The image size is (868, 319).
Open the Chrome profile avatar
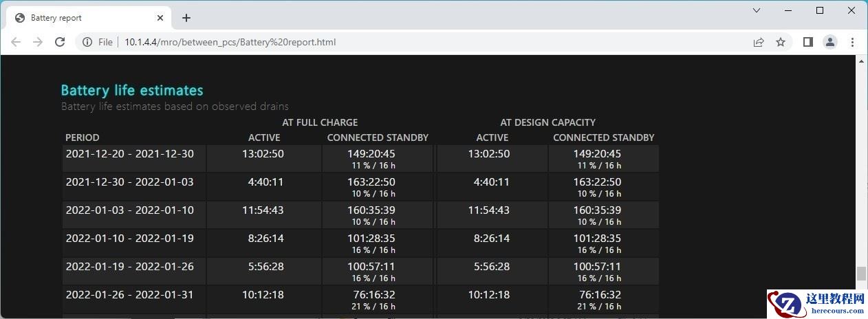click(x=830, y=42)
